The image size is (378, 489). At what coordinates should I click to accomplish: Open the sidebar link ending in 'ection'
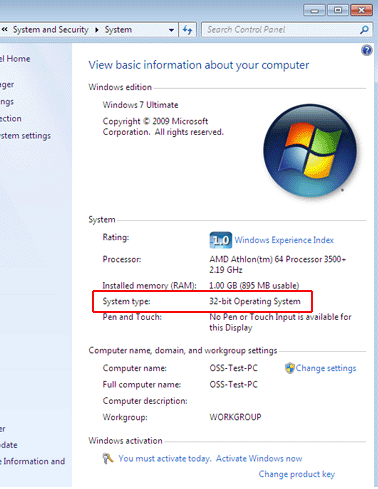[11, 118]
